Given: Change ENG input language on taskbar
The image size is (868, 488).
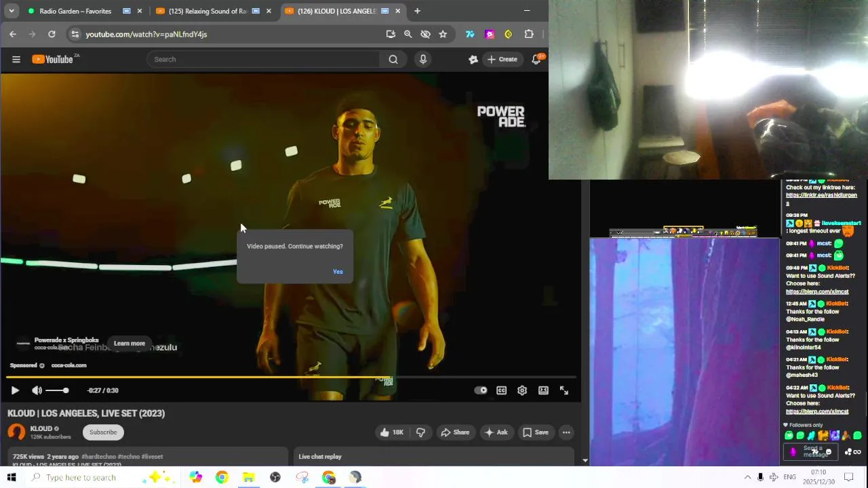Looking at the screenshot, I should click(x=789, y=477).
